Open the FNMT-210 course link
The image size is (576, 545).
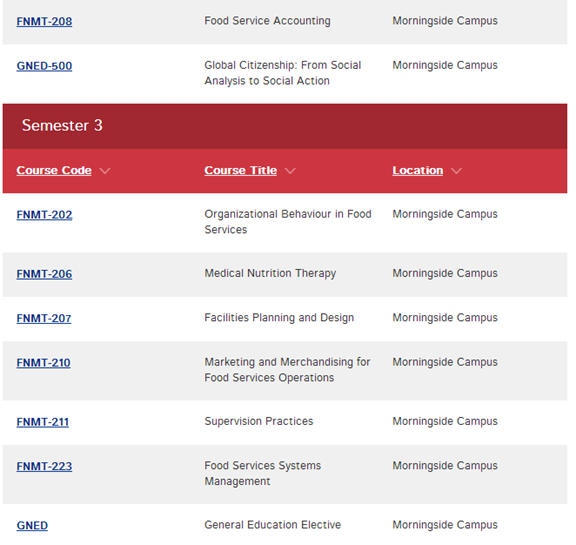tap(43, 363)
